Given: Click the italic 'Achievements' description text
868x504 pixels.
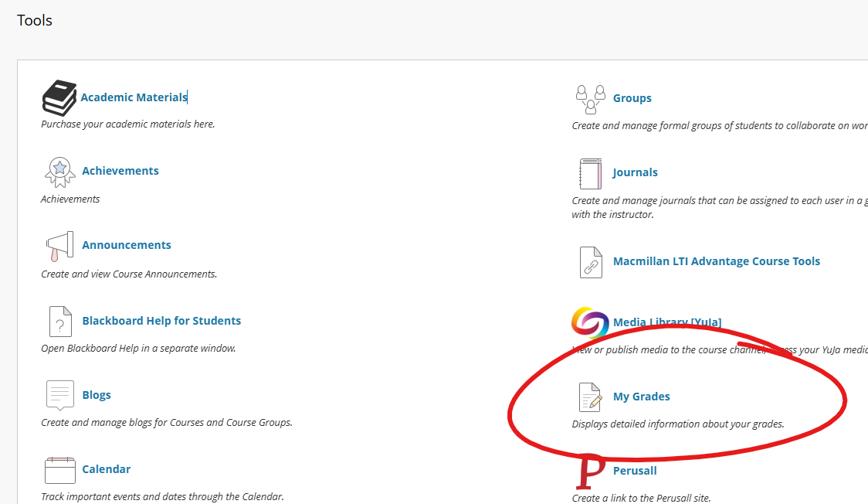Looking at the screenshot, I should point(70,199).
